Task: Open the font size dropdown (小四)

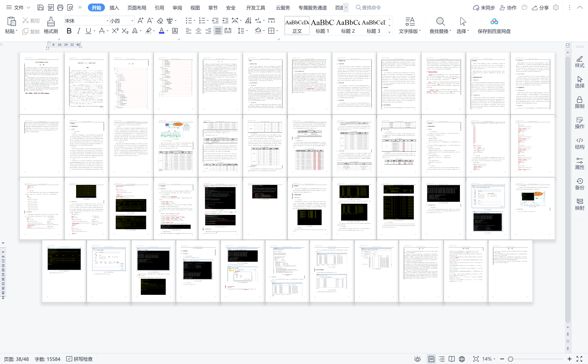Action: tap(132, 21)
